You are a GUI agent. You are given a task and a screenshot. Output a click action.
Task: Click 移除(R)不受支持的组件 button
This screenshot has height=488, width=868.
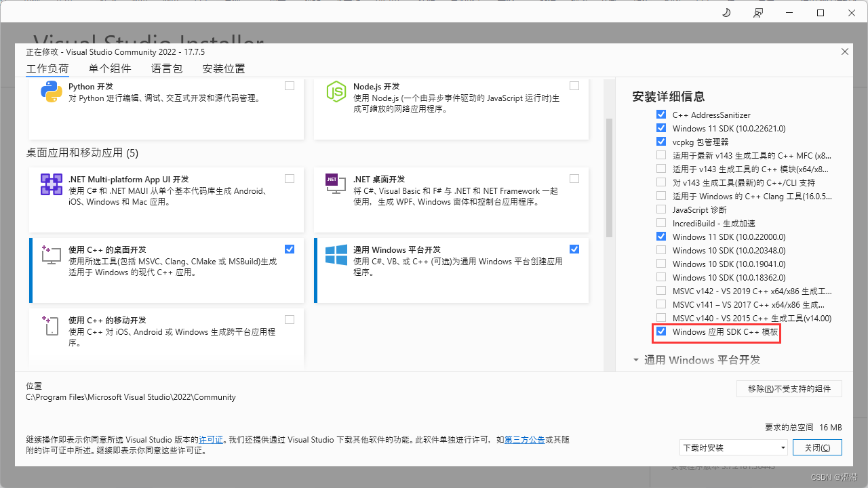pos(789,388)
